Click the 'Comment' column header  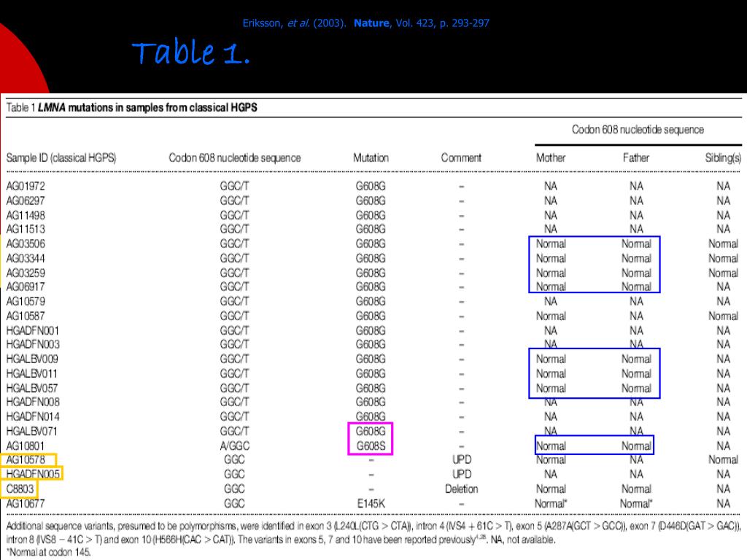[x=461, y=157]
